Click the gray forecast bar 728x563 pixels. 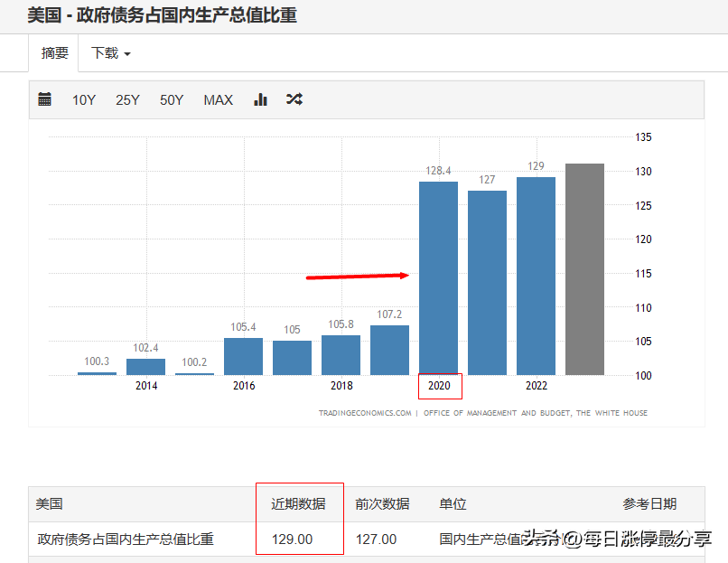(x=584, y=269)
